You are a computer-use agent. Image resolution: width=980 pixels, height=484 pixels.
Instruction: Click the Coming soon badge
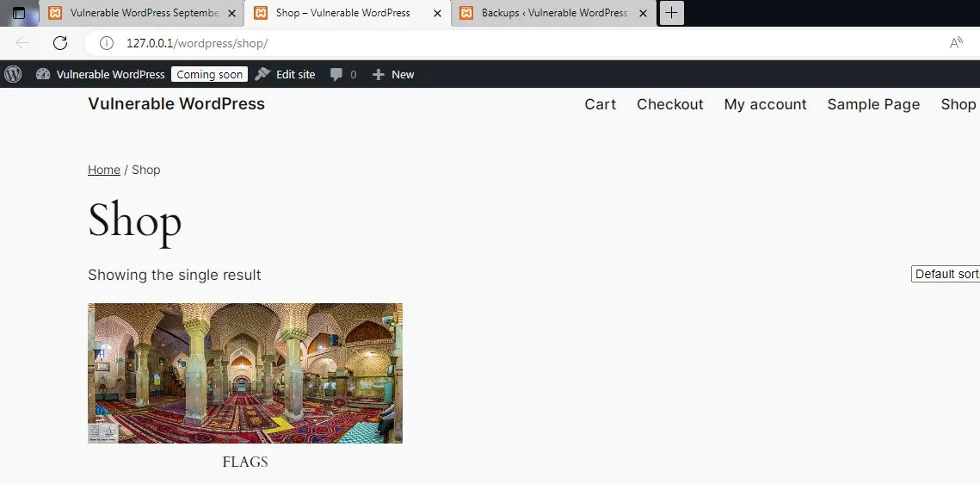[209, 74]
